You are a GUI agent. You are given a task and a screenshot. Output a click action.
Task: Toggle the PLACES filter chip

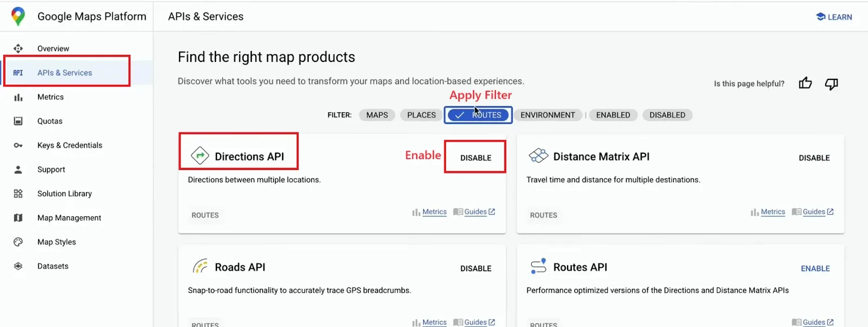tap(422, 115)
